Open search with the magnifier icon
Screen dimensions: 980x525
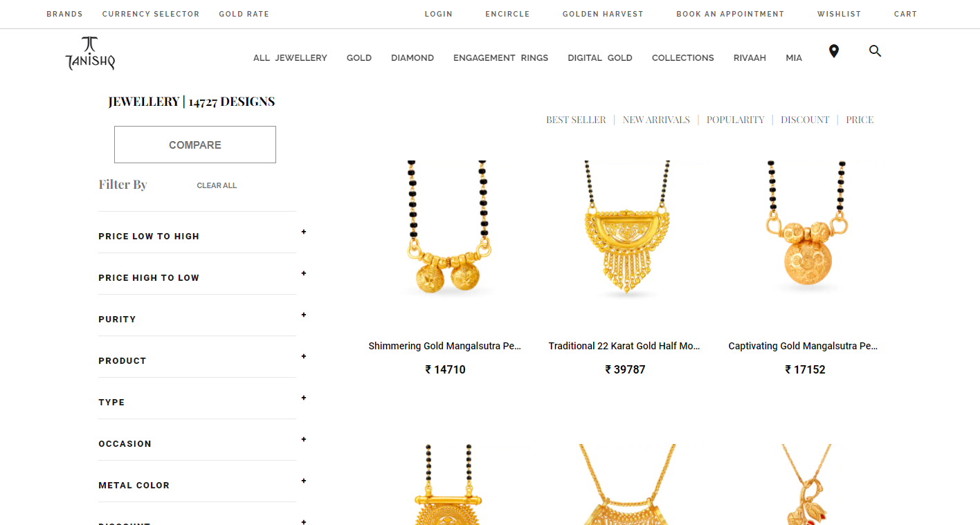(875, 50)
